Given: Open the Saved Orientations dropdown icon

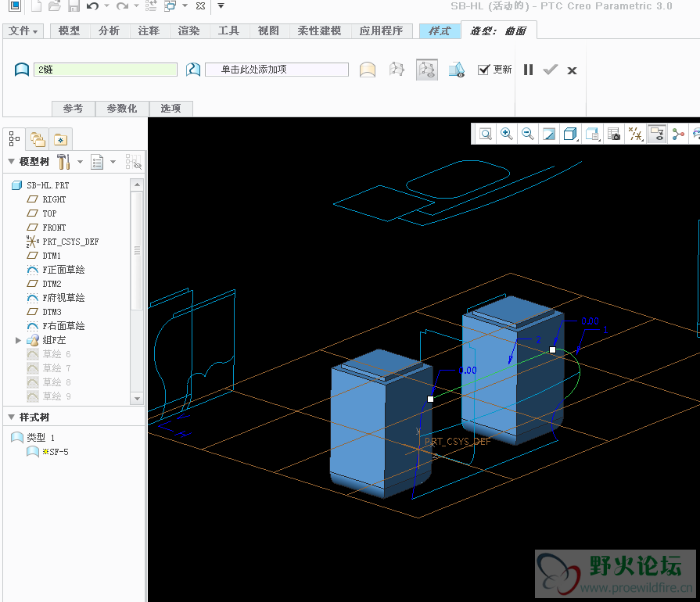Looking at the screenshot, I should tap(592, 134).
